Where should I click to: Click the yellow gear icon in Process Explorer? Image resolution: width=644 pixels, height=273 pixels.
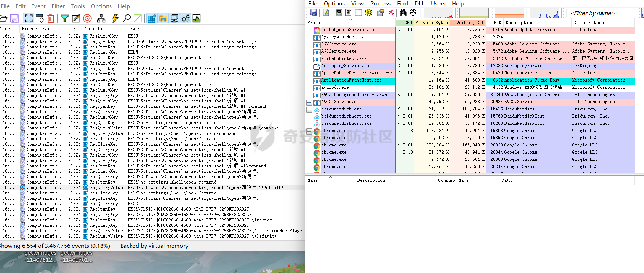368,13
